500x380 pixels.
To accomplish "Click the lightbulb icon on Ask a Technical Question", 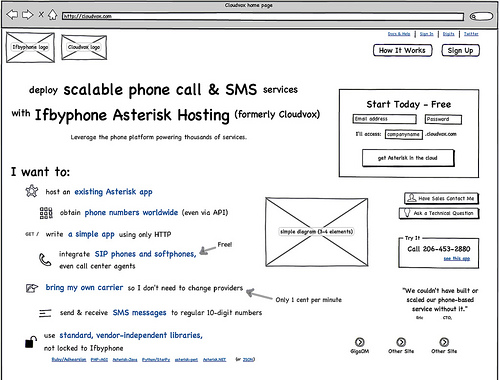I will (x=407, y=213).
